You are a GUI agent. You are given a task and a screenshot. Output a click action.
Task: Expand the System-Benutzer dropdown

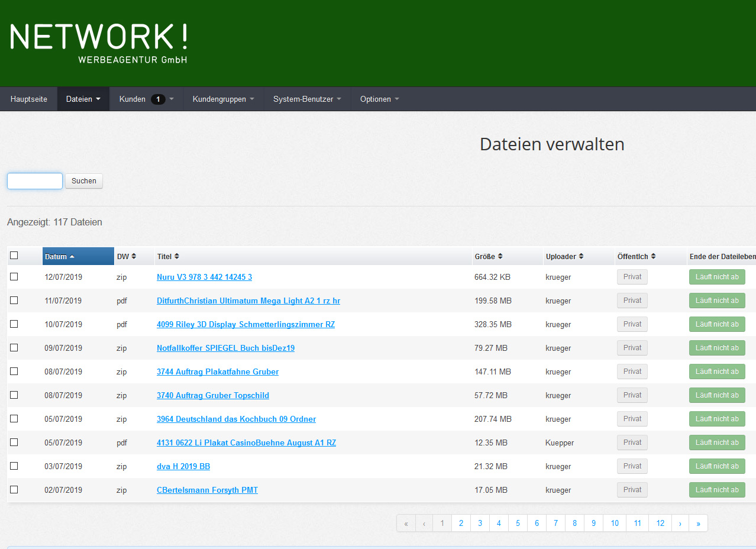(x=307, y=99)
